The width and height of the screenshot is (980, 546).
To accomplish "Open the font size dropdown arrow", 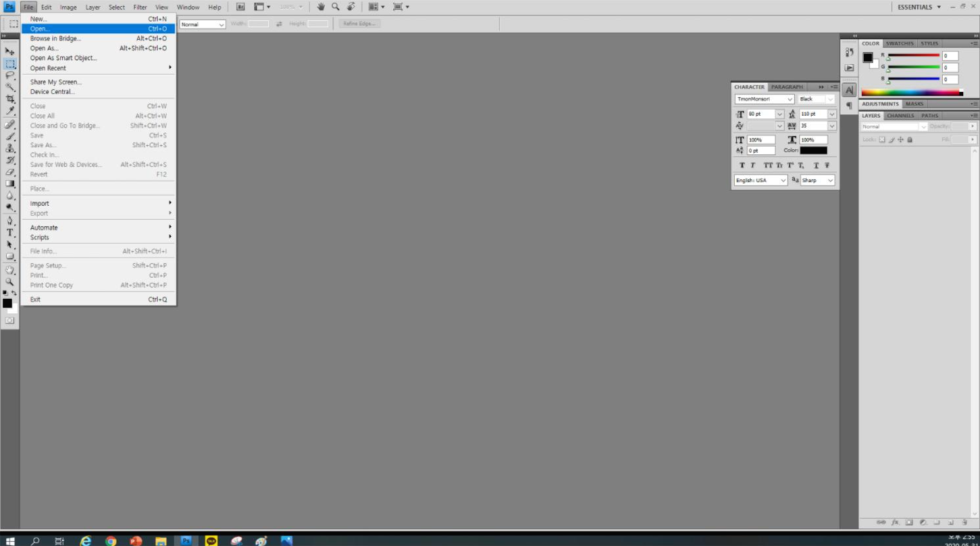I will pyautogui.click(x=780, y=114).
